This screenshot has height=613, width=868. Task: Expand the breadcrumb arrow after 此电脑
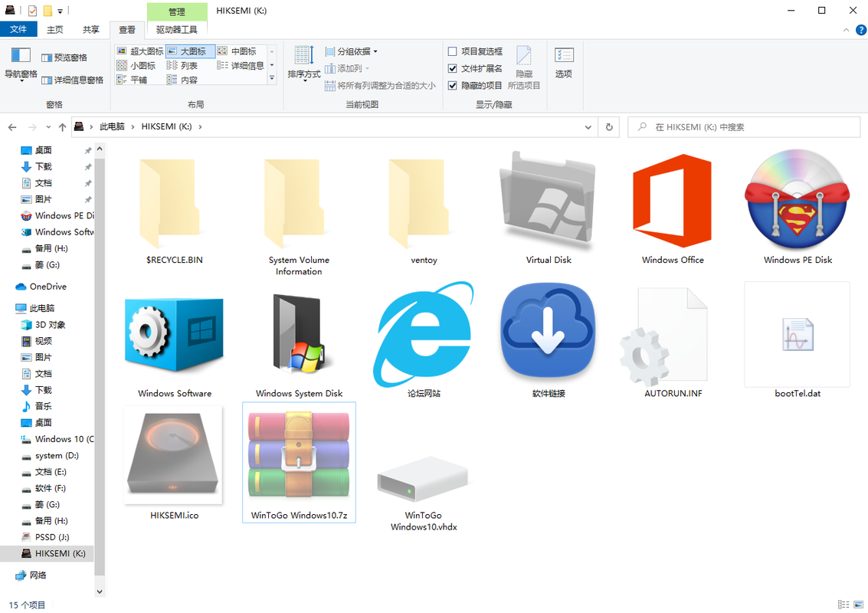pyautogui.click(x=133, y=126)
